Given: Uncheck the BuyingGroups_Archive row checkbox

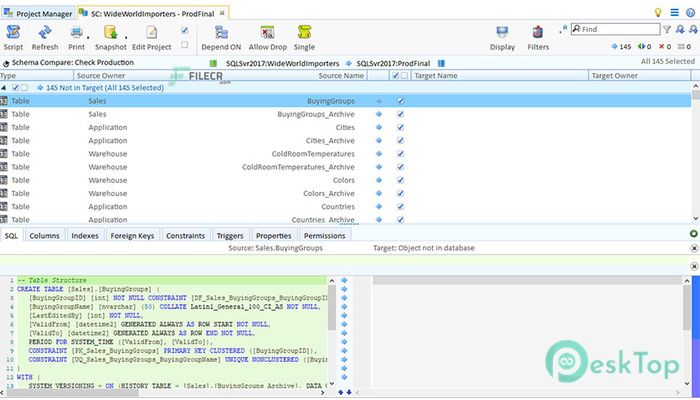Looking at the screenshot, I should click(x=400, y=114).
